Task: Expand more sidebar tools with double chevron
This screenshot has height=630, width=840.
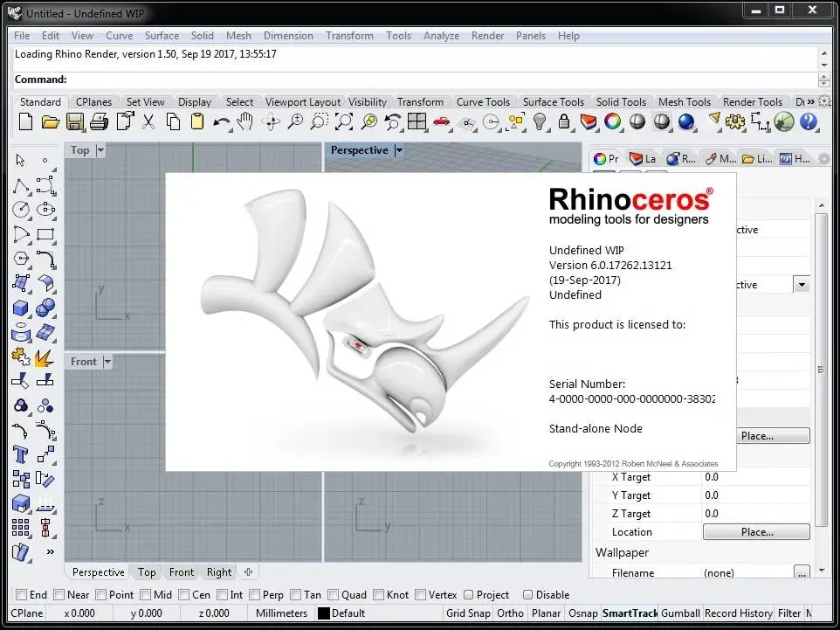Action: (x=51, y=551)
